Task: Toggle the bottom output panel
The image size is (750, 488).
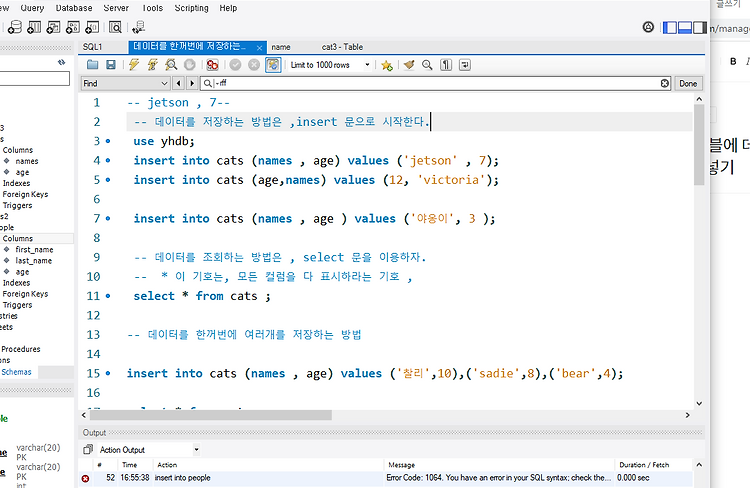Action: pos(685,28)
